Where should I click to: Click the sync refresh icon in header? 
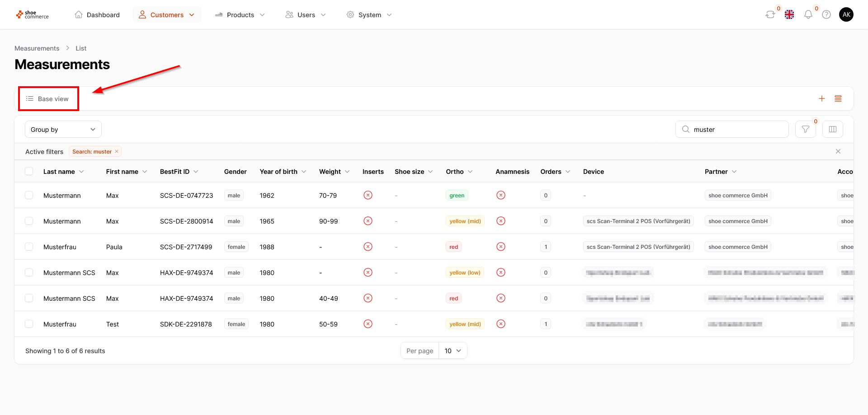pyautogui.click(x=770, y=15)
